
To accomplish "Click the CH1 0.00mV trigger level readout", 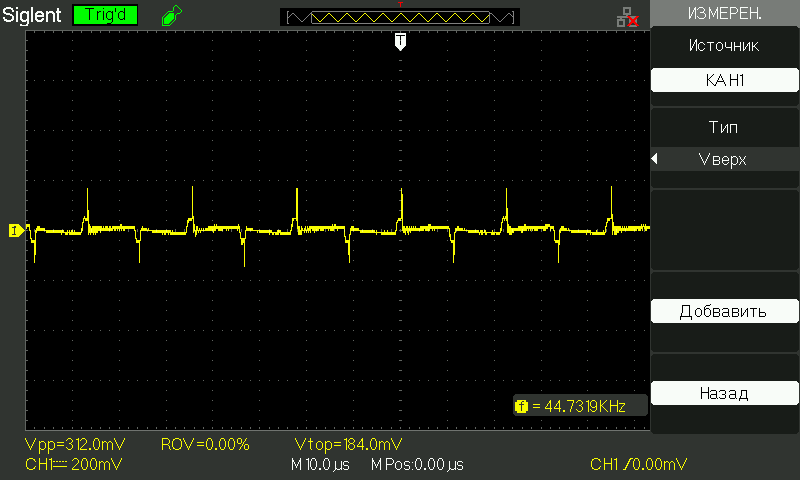I will click(638, 465).
